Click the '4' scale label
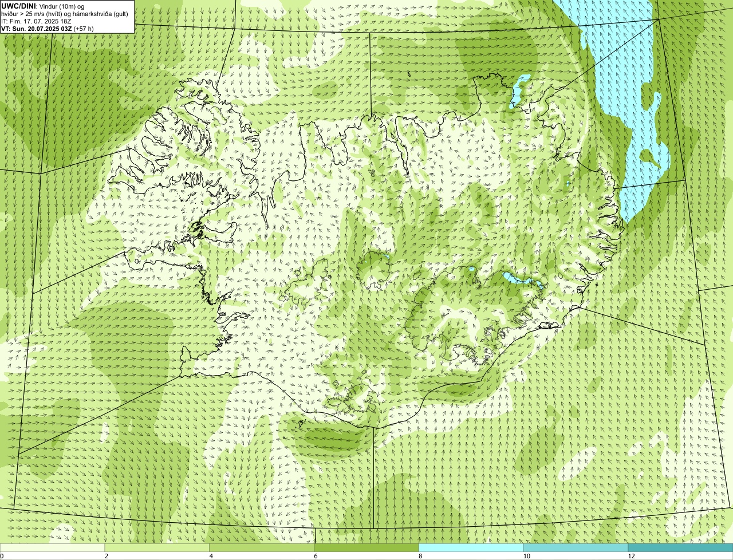Image resolution: width=733 pixels, height=560 pixels. (211, 556)
